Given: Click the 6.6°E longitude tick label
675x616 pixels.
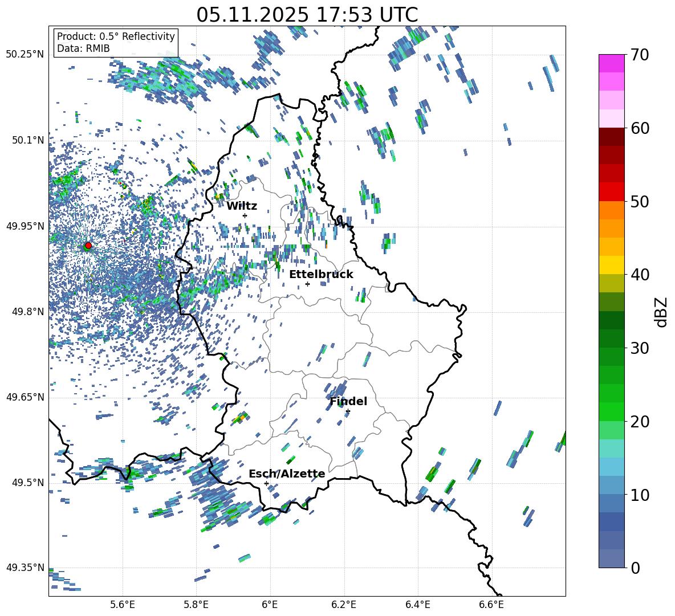Looking at the screenshot, I should click(491, 604).
